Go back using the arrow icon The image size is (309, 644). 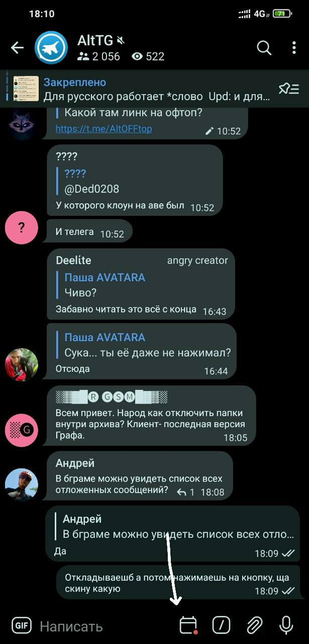(17, 48)
